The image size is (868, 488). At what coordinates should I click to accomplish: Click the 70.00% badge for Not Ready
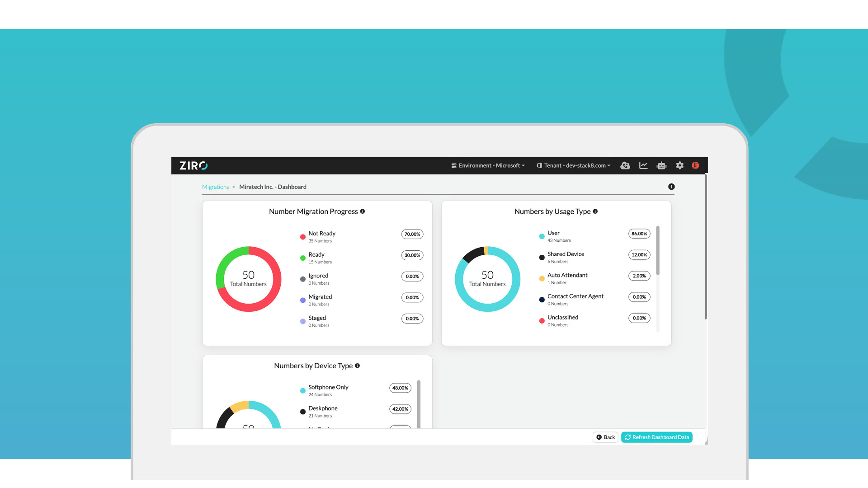click(x=412, y=234)
